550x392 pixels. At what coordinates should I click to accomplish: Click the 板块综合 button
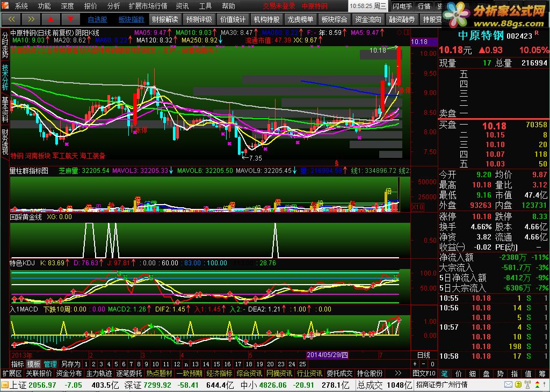[334, 19]
